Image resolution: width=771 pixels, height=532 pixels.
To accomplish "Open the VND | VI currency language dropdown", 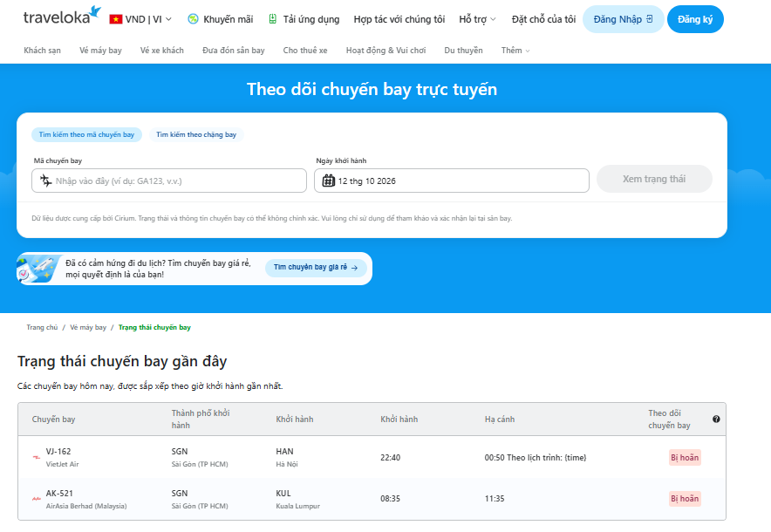I will [140, 19].
